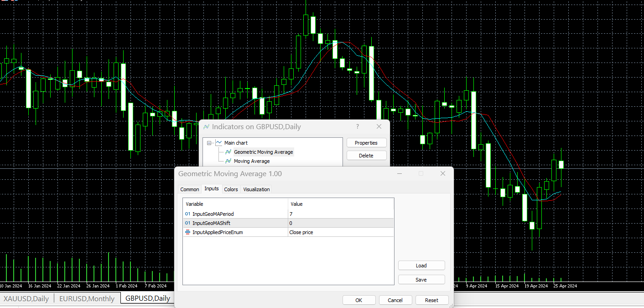644x308 pixels.
Task: Switch to the Visualization tab
Action: [x=256, y=189]
